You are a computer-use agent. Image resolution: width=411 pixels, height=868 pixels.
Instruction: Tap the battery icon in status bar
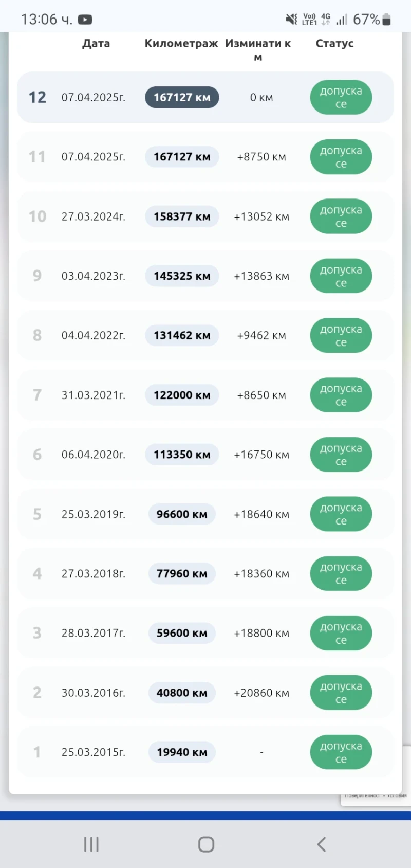[387, 20]
